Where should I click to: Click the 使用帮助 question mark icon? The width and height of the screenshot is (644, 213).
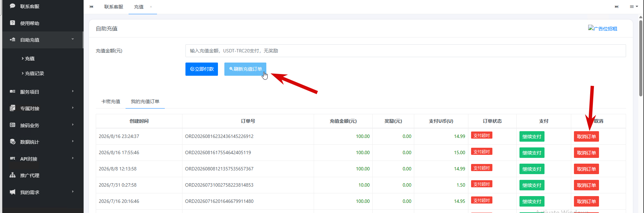click(13, 23)
